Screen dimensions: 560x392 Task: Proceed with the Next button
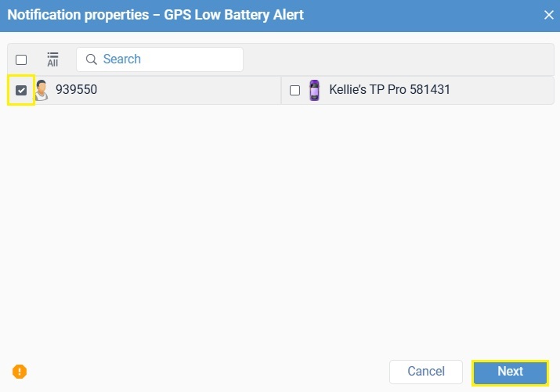(x=510, y=372)
